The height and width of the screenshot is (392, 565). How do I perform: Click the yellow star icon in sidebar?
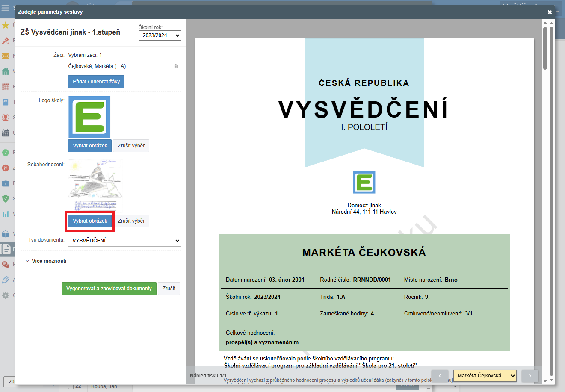(x=6, y=25)
